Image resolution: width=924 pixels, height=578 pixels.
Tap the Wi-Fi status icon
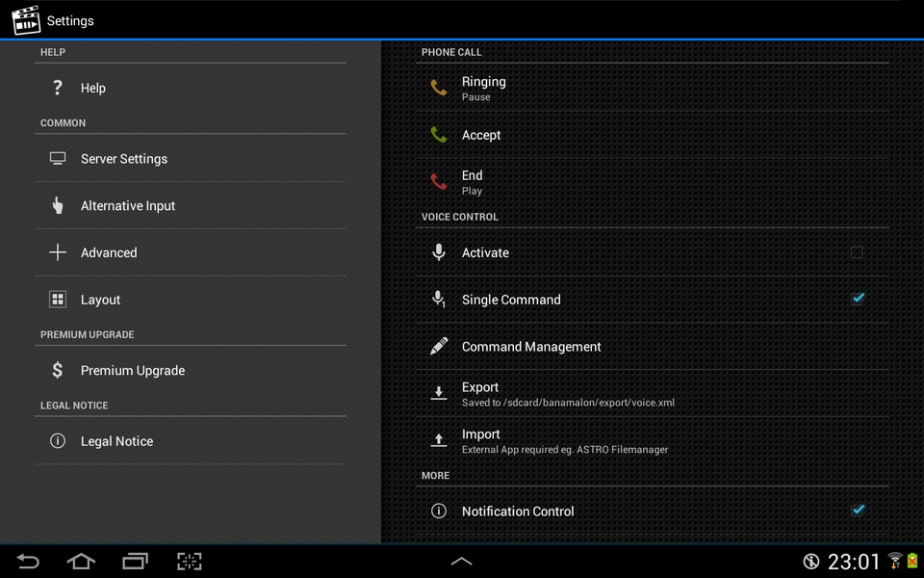point(895,561)
